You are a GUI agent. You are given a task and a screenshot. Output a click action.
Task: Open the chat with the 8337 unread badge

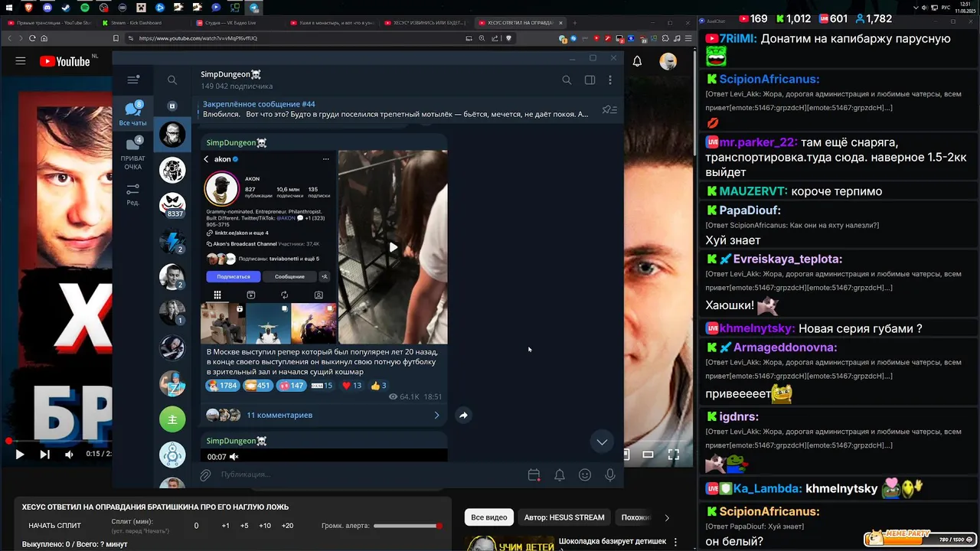click(x=172, y=205)
